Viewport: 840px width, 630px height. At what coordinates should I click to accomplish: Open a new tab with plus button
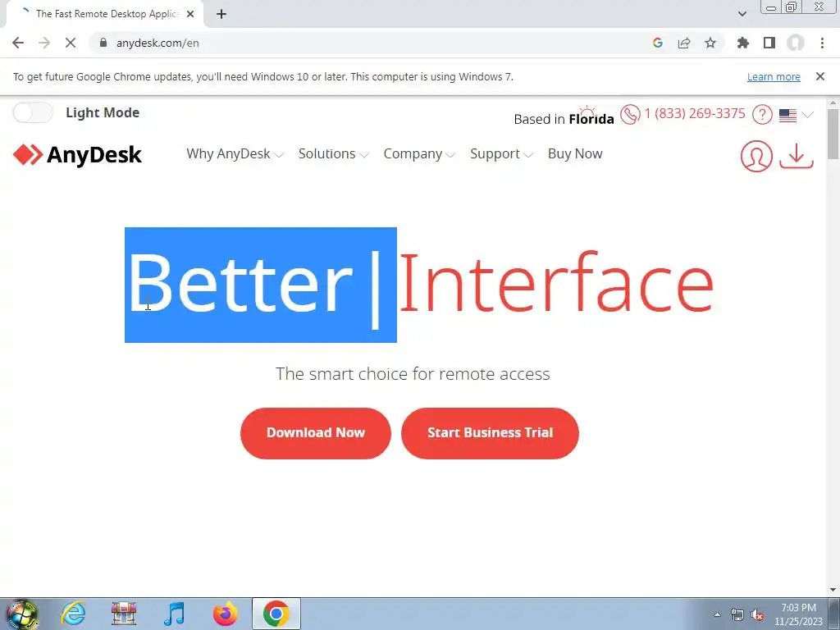221,14
